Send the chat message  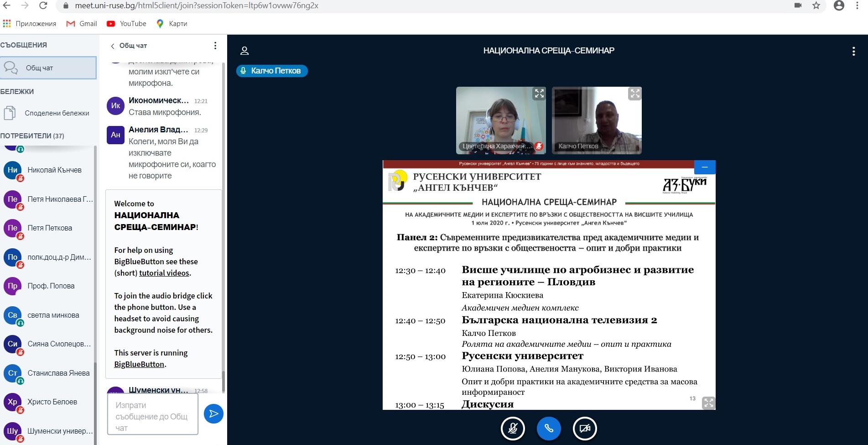213,414
